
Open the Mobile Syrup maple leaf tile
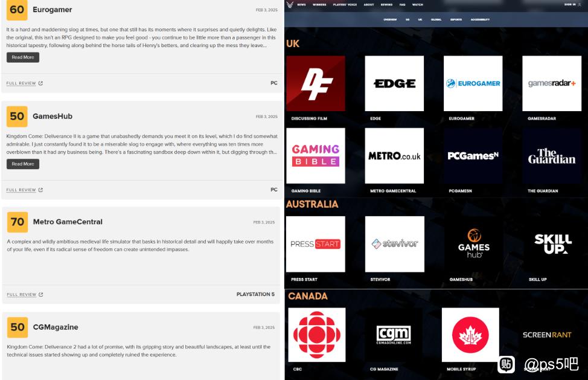click(x=470, y=335)
